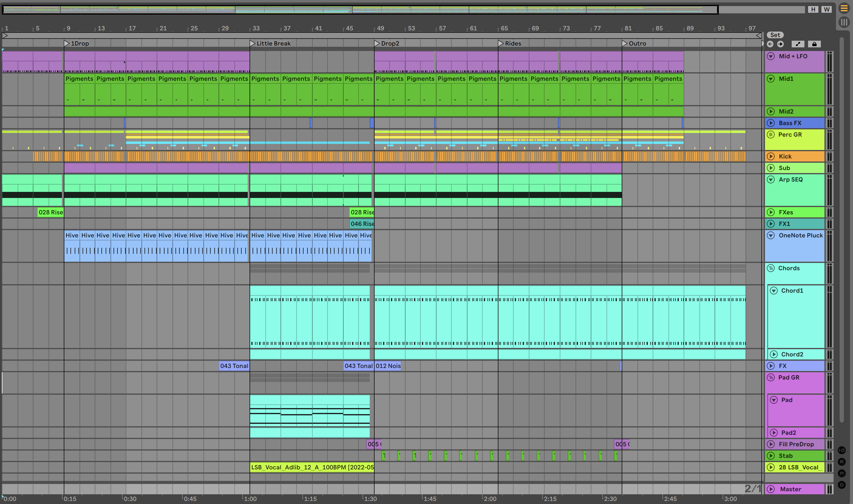Switch to Session view selector icon
853x504 pixels.
(844, 22)
